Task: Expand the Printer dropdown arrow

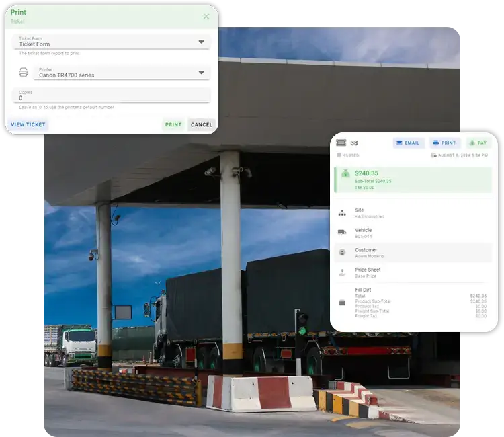Action: pos(201,73)
